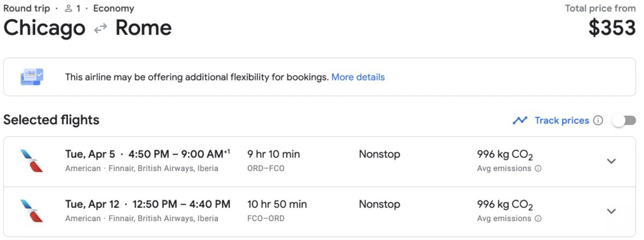Open the More details link
Viewport: 644px width, 240px height.
(358, 77)
